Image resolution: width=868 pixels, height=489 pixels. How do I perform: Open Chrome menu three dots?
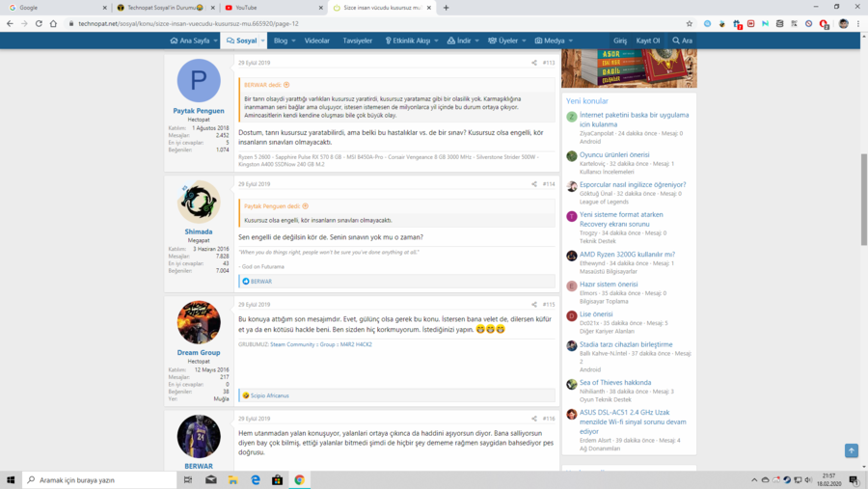click(858, 24)
